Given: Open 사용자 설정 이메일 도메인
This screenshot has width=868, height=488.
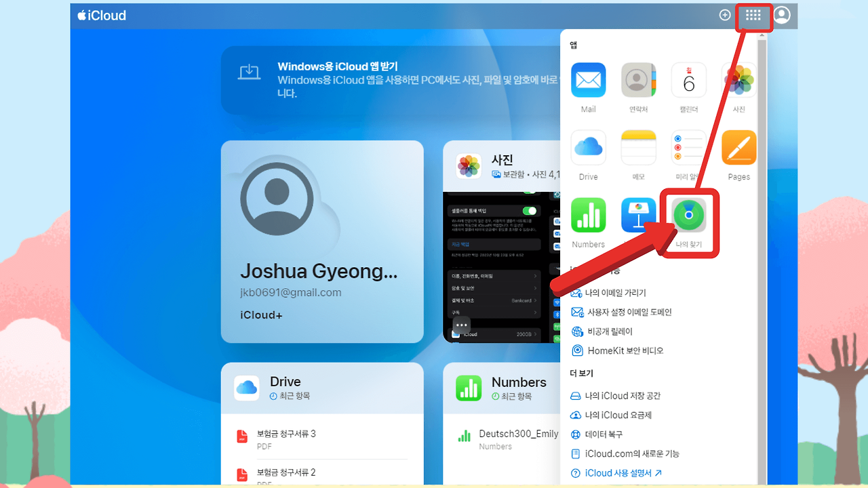Looking at the screenshot, I should (x=621, y=312).
